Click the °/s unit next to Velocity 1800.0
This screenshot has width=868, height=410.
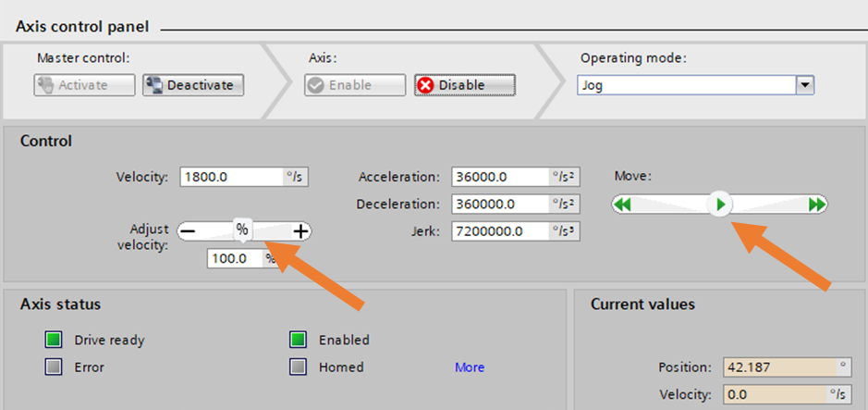[296, 178]
